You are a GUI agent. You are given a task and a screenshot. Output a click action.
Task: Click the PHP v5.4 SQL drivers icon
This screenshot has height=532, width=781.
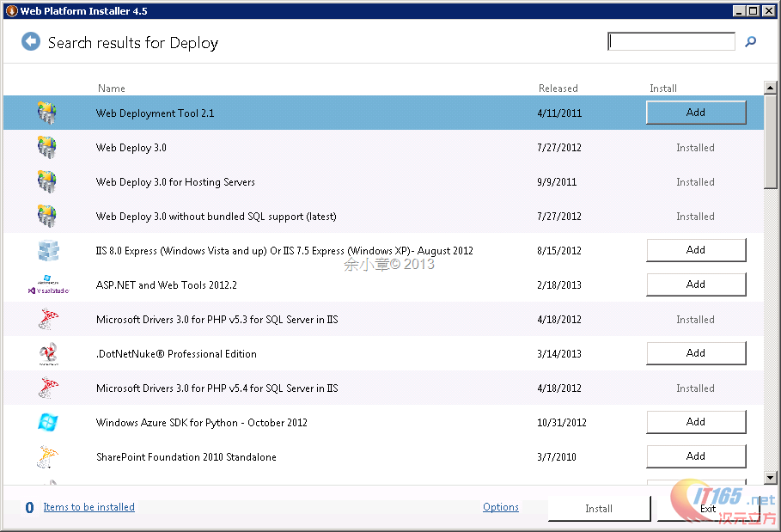coord(48,388)
